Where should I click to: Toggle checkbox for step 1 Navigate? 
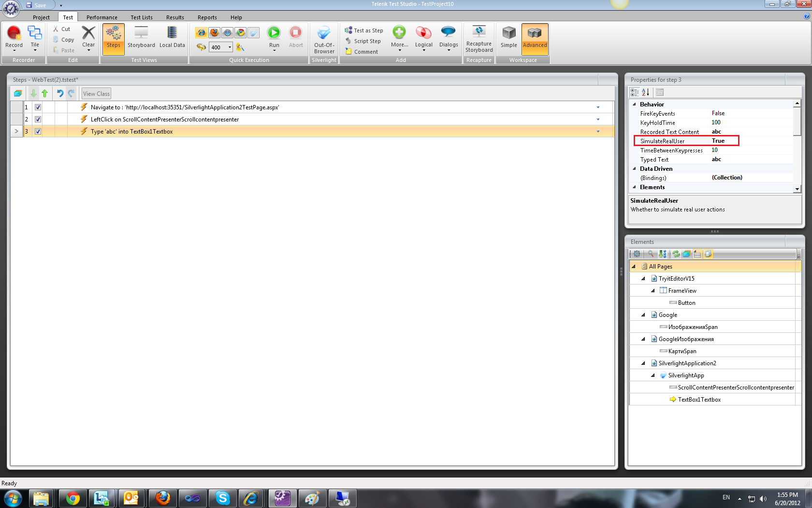click(x=38, y=107)
